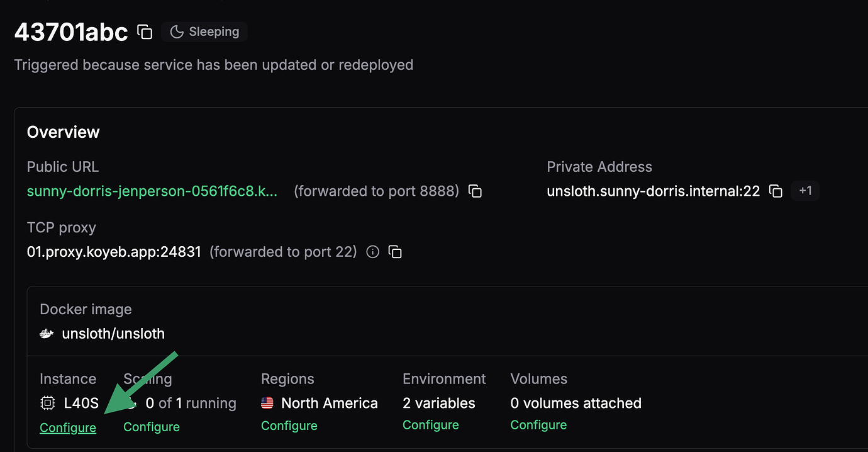
Task: Expand the +1 additional private addresses
Action: click(805, 190)
